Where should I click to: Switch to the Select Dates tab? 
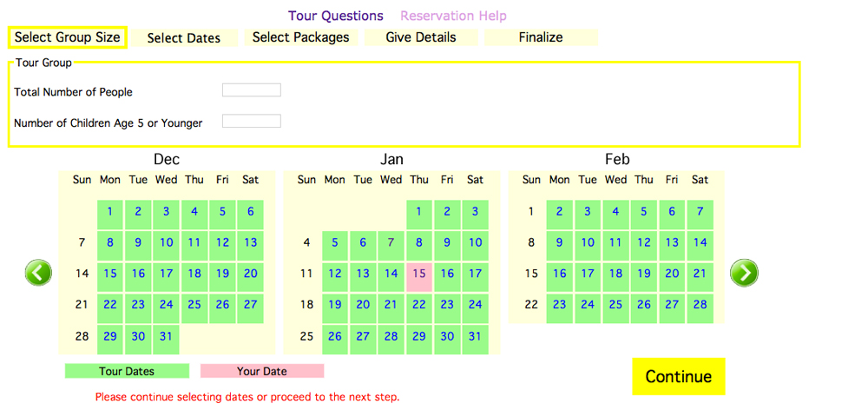point(184,38)
